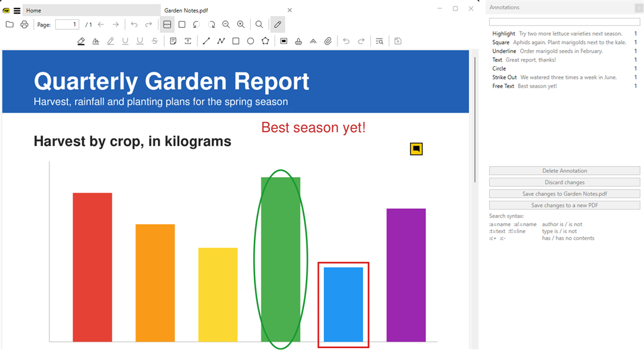This screenshot has width=644, height=350.
Task: Print the document using the printer icon
Action: click(x=24, y=25)
